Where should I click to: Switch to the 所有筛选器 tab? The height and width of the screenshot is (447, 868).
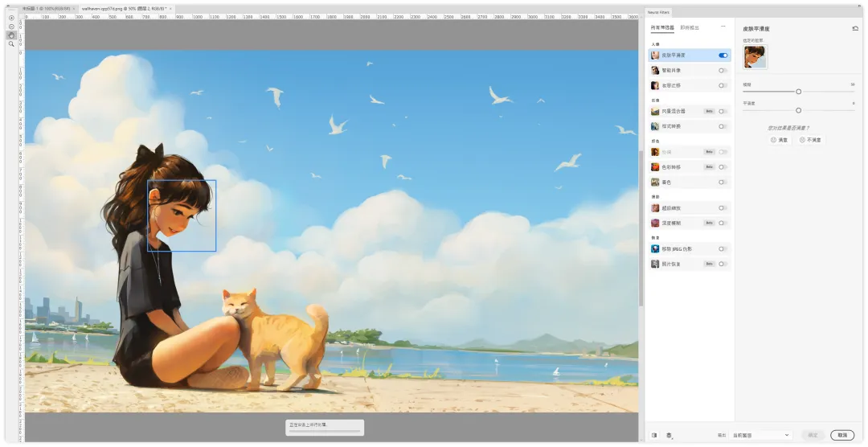662,27
